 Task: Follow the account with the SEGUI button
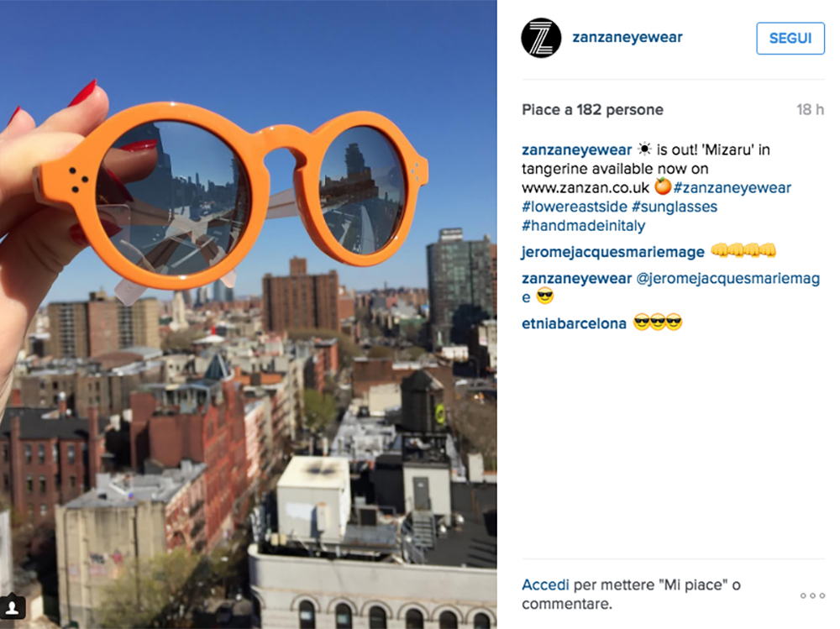pos(790,38)
